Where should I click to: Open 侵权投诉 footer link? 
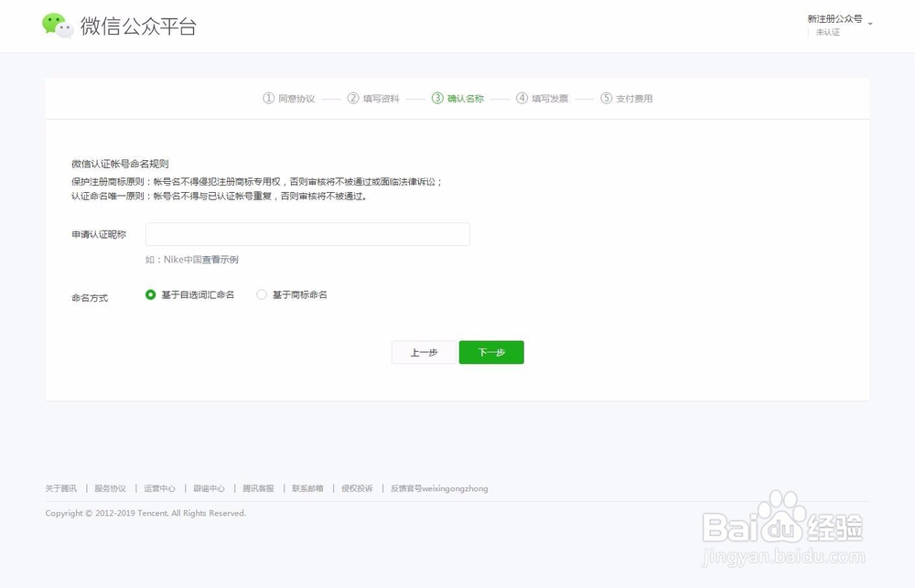(x=357, y=488)
